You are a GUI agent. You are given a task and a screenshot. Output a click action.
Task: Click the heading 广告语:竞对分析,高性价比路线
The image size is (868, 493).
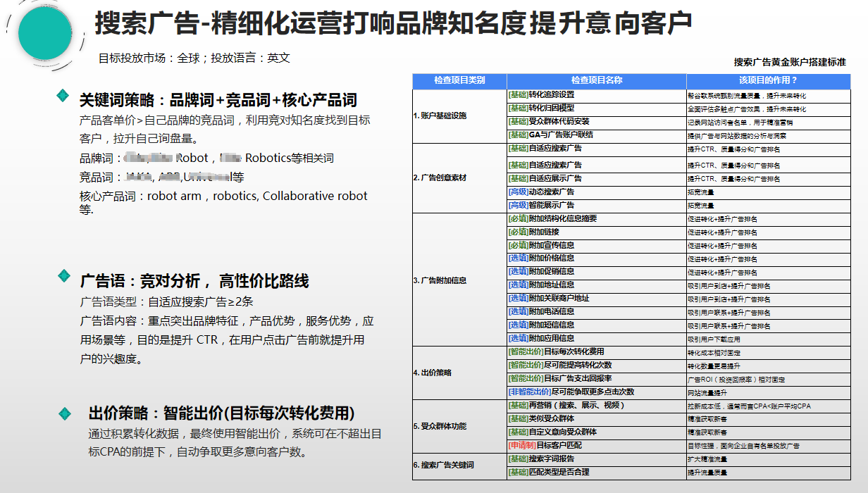[x=194, y=282]
